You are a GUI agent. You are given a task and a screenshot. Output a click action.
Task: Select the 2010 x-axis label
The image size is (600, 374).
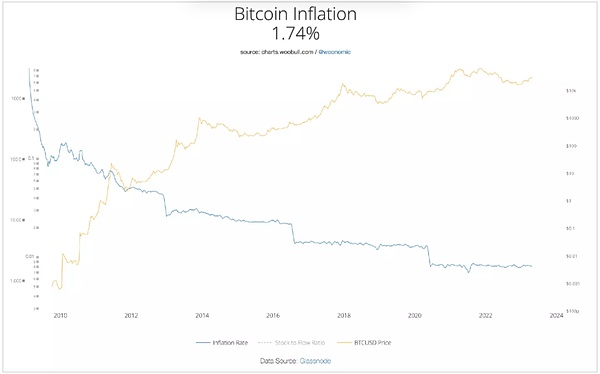60,316
